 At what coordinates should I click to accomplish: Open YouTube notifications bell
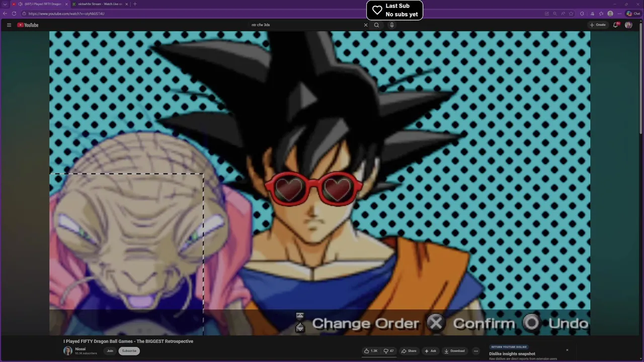click(616, 25)
